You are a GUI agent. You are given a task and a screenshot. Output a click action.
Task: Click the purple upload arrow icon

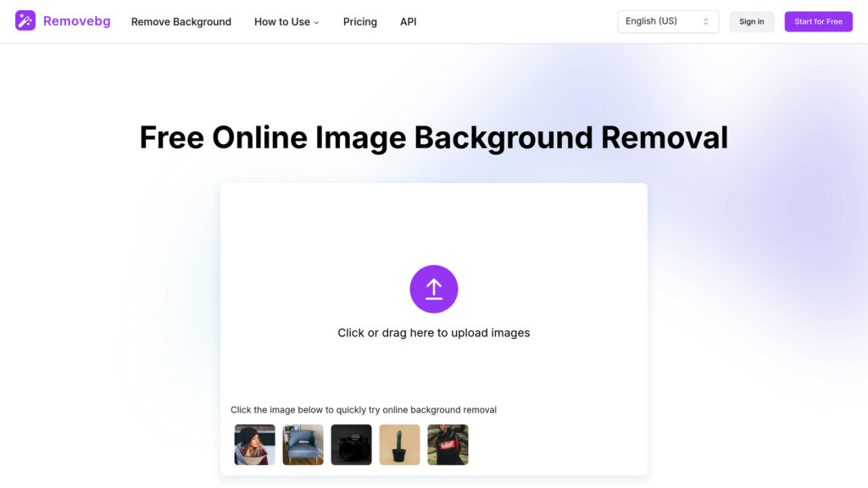click(434, 288)
